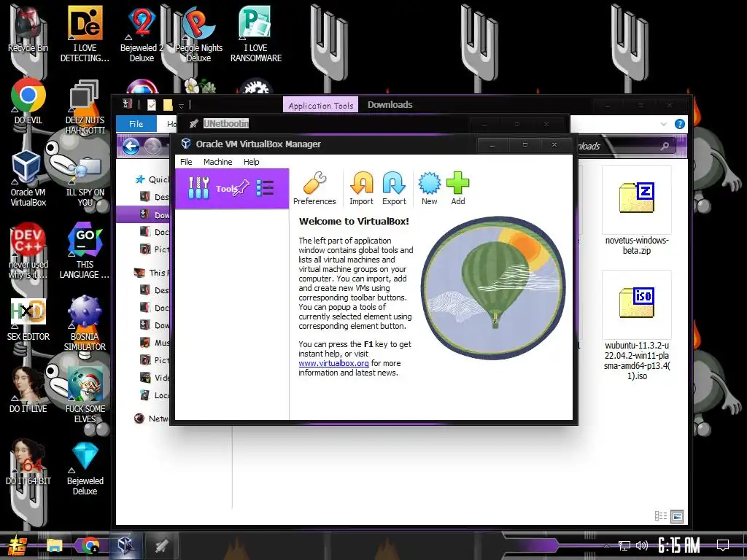Open explorer help question mark icon

click(680, 124)
